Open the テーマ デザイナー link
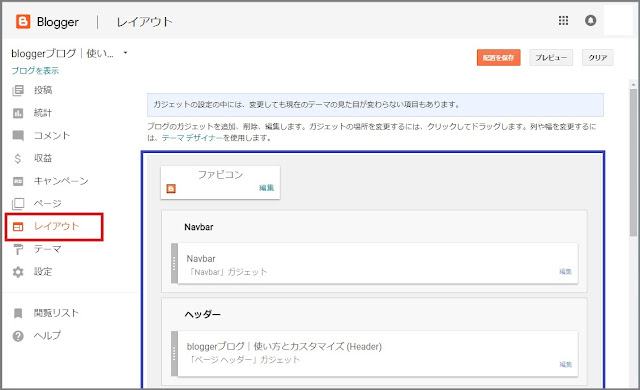 192,138
